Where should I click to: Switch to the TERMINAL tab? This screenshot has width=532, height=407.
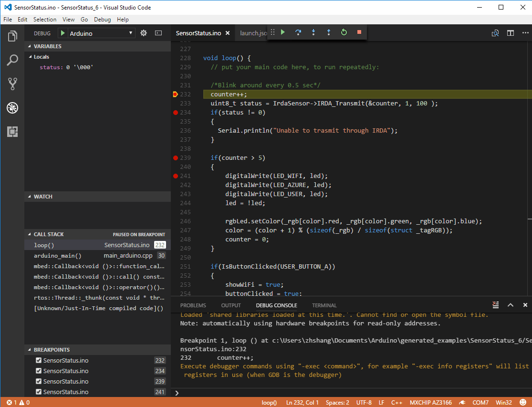pyautogui.click(x=324, y=305)
